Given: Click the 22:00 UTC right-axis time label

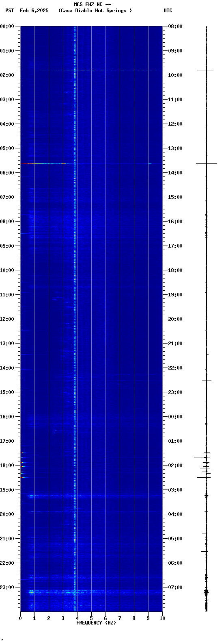Looking at the screenshot, I should [175, 368].
